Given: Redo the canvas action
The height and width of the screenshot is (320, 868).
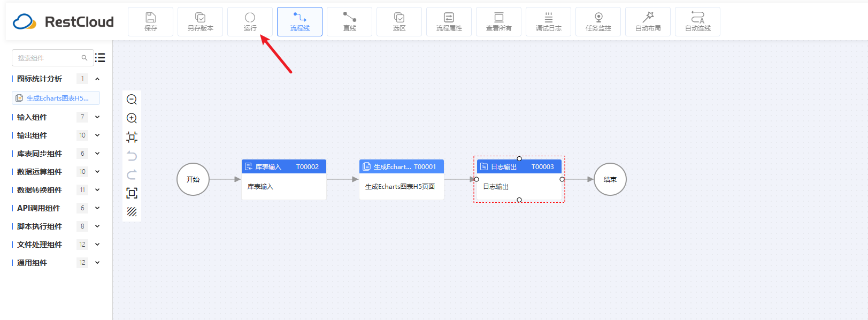Looking at the screenshot, I should [x=132, y=174].
